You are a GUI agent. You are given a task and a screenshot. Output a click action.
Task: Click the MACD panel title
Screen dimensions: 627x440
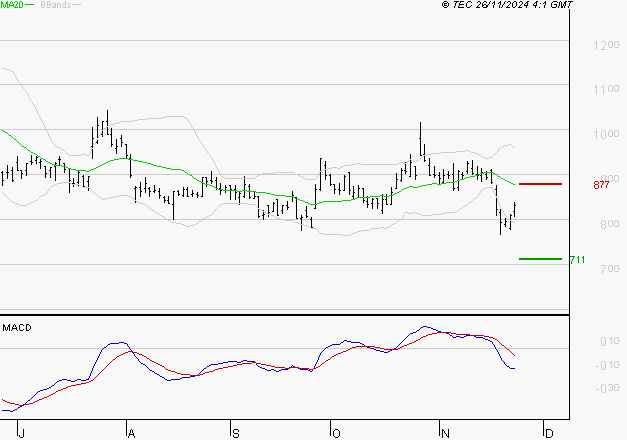pyautogui.click(x=17, y=328)
